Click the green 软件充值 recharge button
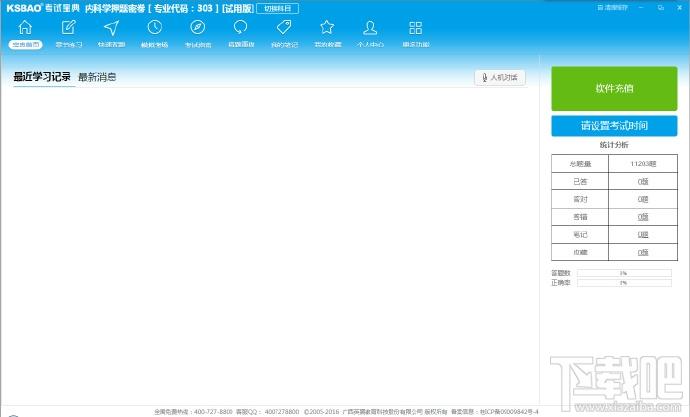Image resolution: width=690 pixels, height=417 pixels. coord(614,88)
